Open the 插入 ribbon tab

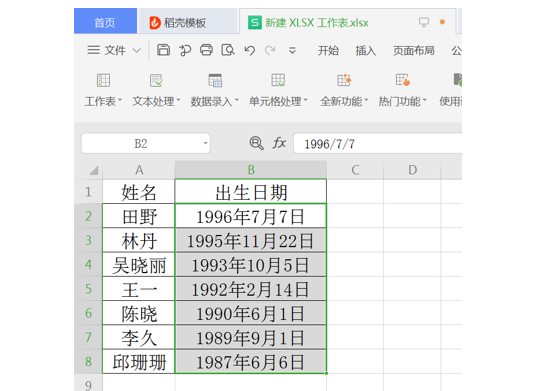(x=366, y=51)
